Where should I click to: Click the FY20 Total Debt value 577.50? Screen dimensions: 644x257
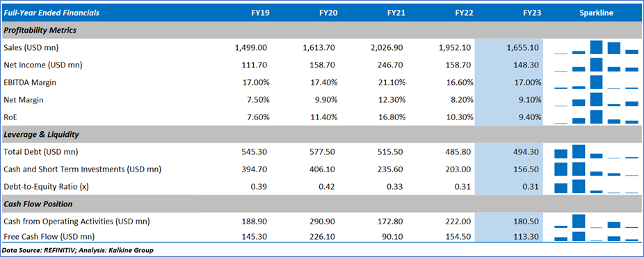tap(322, 151)
